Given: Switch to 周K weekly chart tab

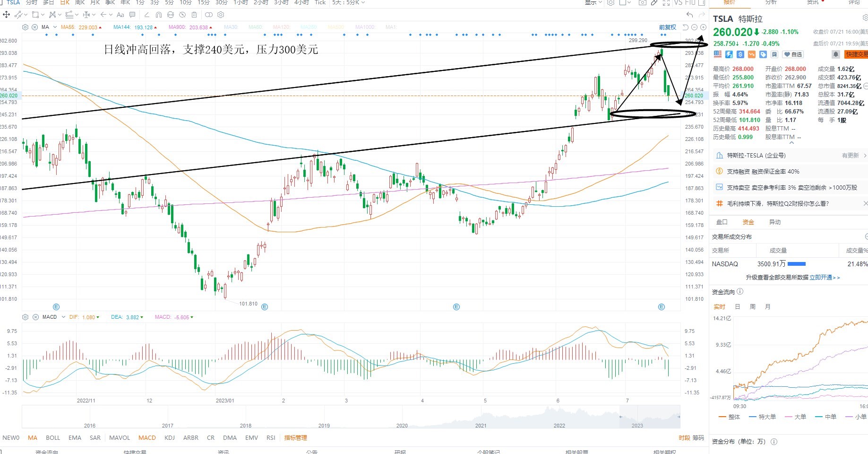Looking at the screenshot, I should coord(80,3).
